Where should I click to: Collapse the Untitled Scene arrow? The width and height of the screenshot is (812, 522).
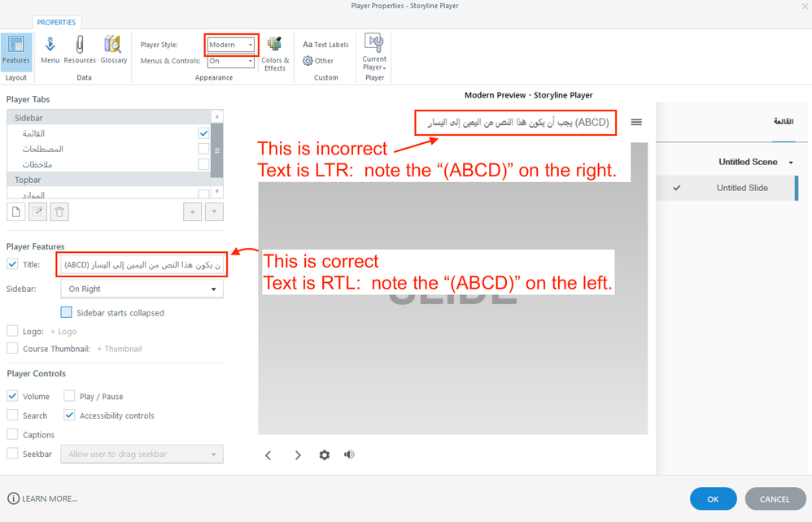(791, 163)
